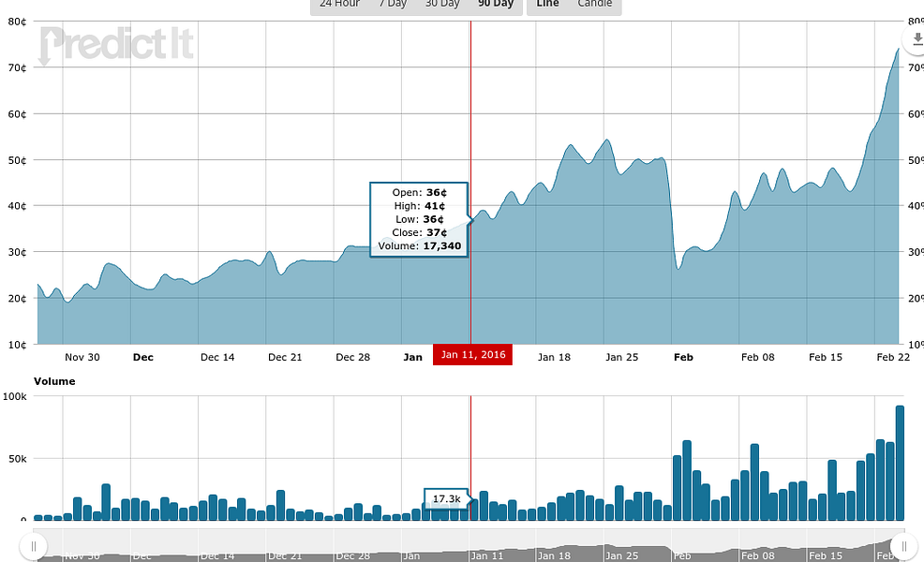Image resolution: width=924 pixels, height=562 pixels.
Task: Click the PredictIt logo watermark
Action: (x=115, y=44)
